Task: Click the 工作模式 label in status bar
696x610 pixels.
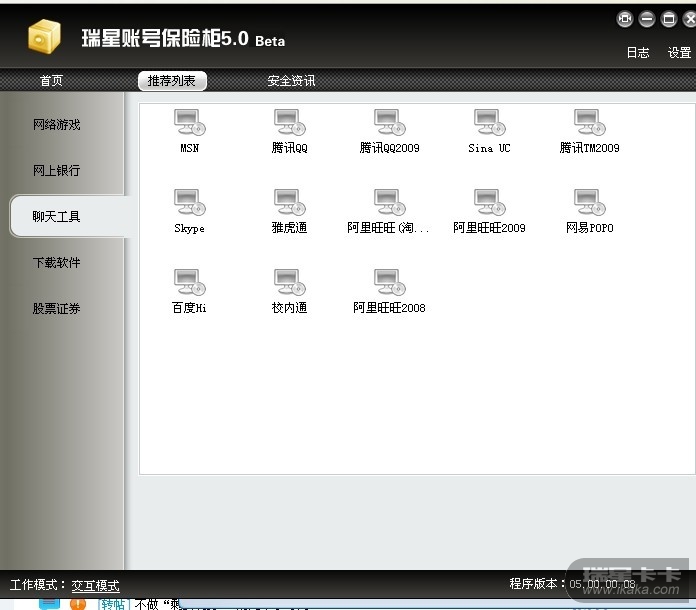Action: (x=37, y=585)
